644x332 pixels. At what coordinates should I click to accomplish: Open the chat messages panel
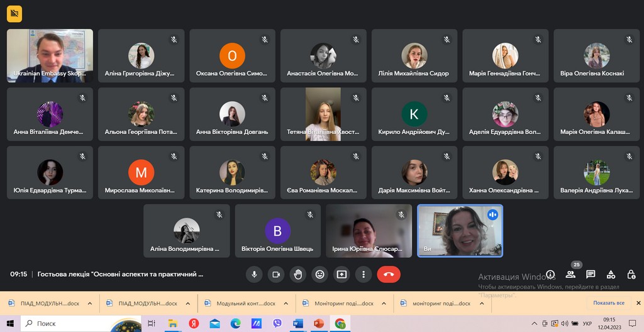tap(591, 275)
